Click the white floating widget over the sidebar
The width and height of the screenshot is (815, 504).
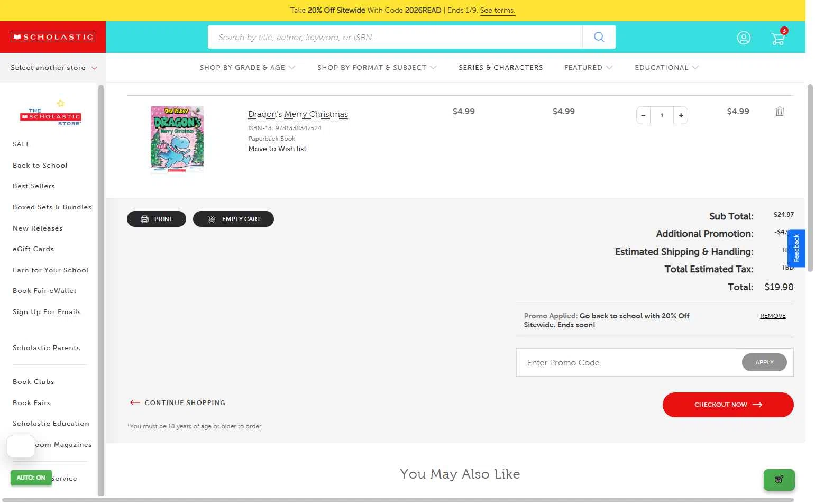click(21, 446)
